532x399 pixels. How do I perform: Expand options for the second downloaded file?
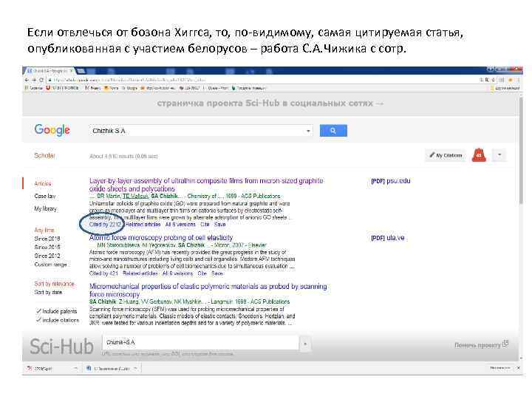click(135, 368)
